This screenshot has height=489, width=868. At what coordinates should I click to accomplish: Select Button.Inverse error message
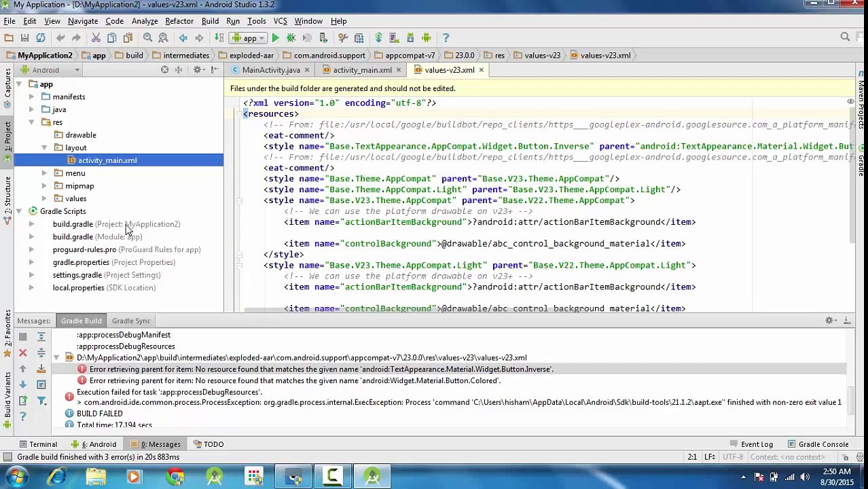click(x=321, y=369)
